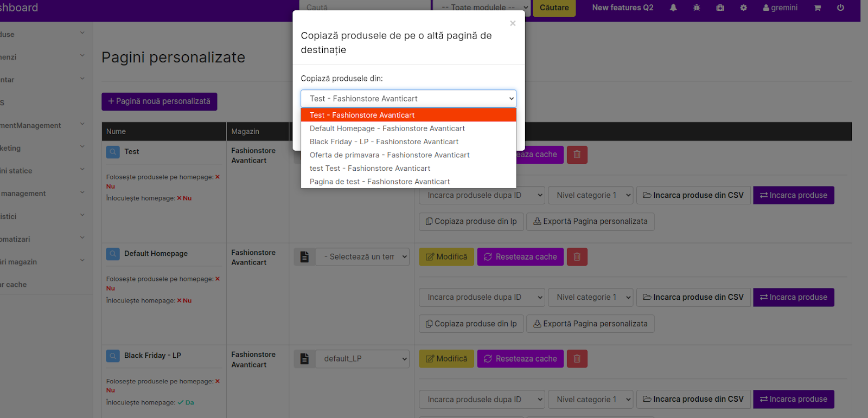
Task: Click Reseteaza cache in Black Friday row
Action: click(x=520, y=358)
